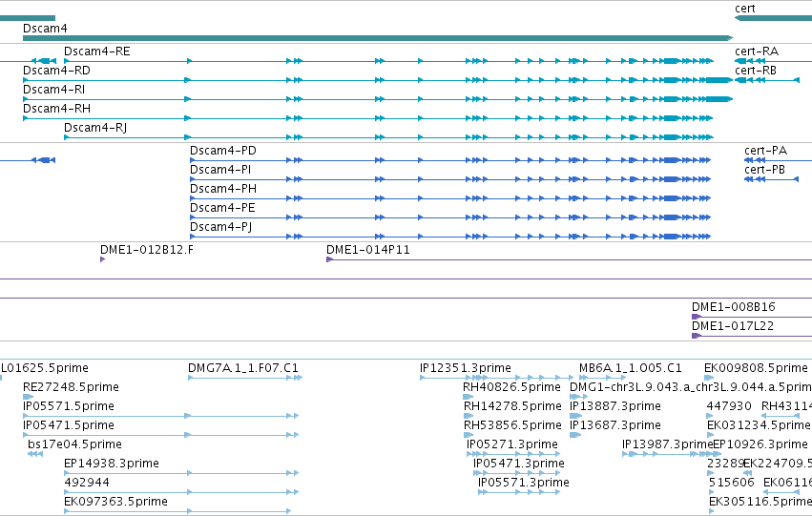Select protein feature Dscam4-PJ
The width and height of the screenshot is (812, 516).
pos(220,227)
